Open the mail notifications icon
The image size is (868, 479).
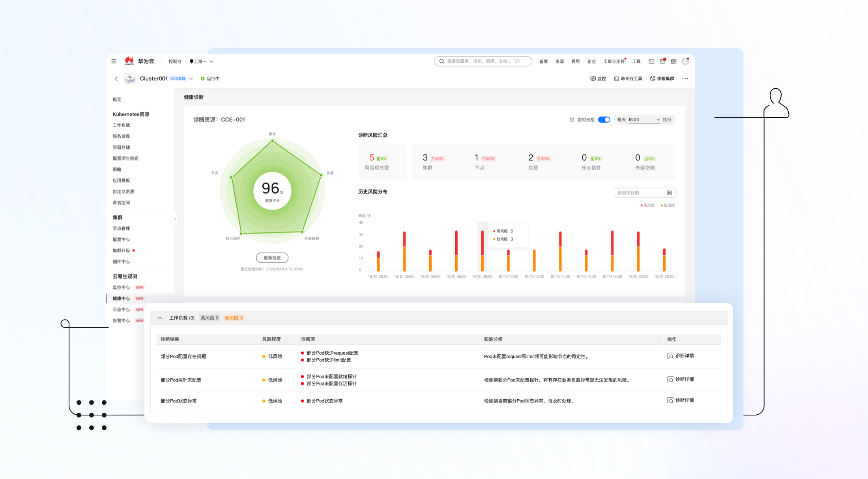(662, 61)
